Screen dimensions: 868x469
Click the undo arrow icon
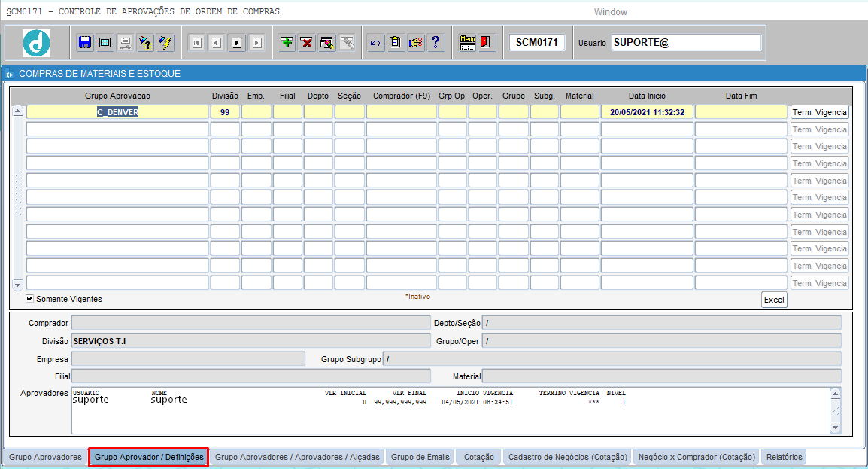pos(375,43)
